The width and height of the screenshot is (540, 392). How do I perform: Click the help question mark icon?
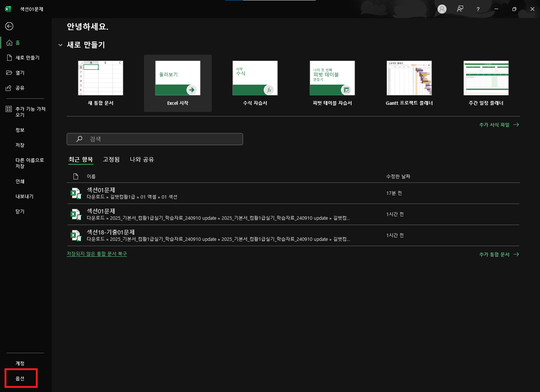(x=478, y=9)
